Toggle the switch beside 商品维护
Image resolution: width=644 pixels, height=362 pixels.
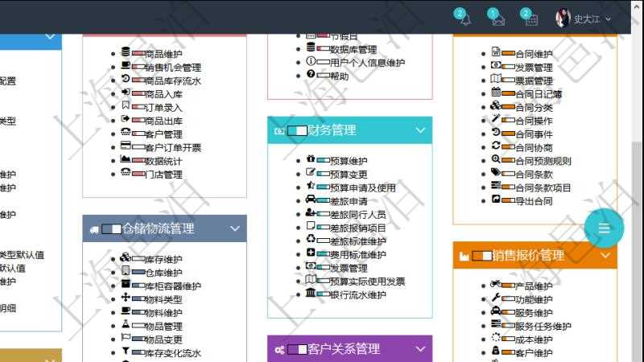(x=138, y=54)
